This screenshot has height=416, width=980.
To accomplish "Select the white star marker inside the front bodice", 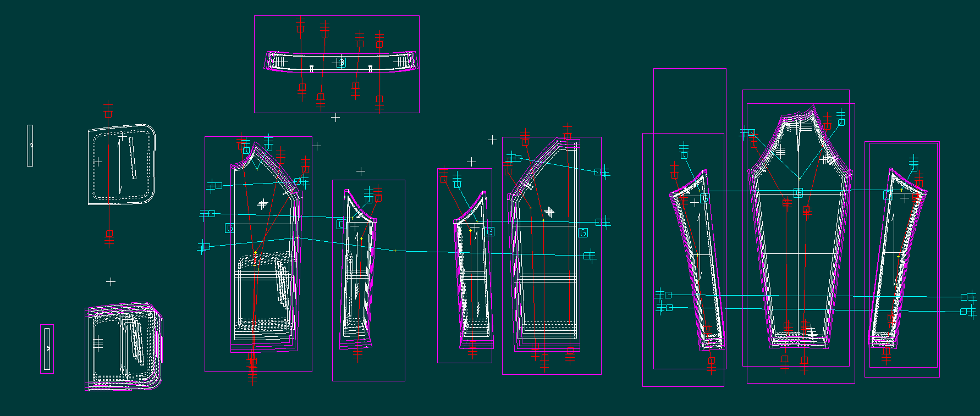I will [x=263, y=204].
